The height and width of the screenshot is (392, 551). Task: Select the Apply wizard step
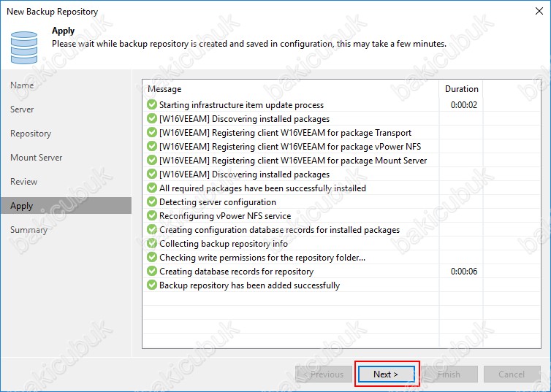(66, 206)
